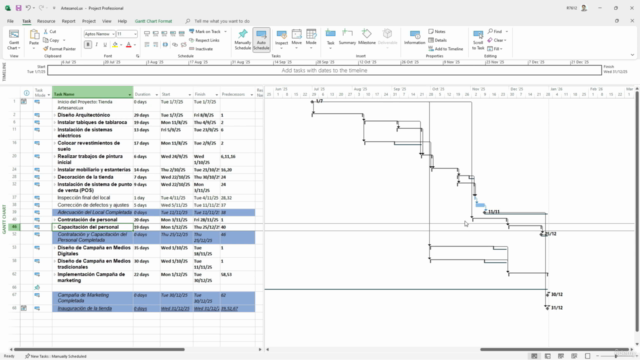640x360 pixels.
Task: Click the user account avatar in title bar
Action: click(x=584, y=8)
